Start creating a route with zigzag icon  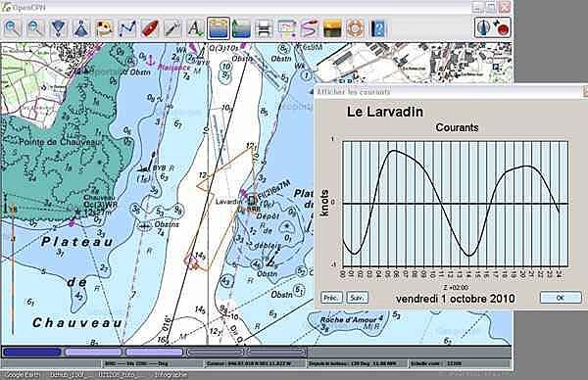tap(126, 28)
